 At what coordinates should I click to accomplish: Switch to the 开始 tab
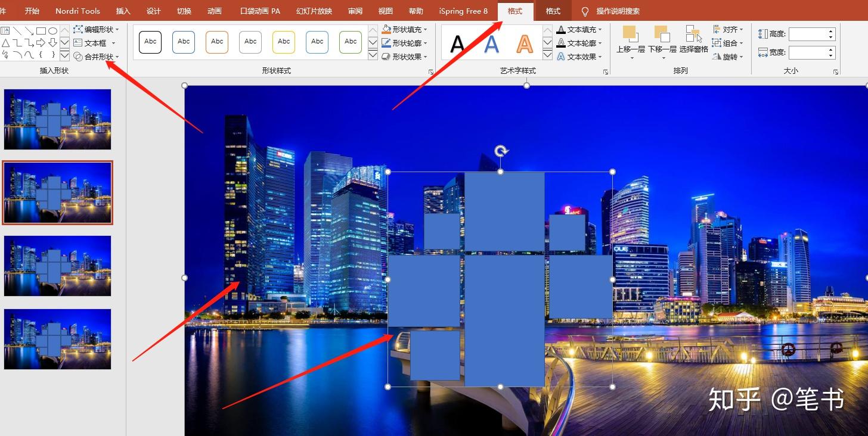pyautogui.click(x=32, y=11)
